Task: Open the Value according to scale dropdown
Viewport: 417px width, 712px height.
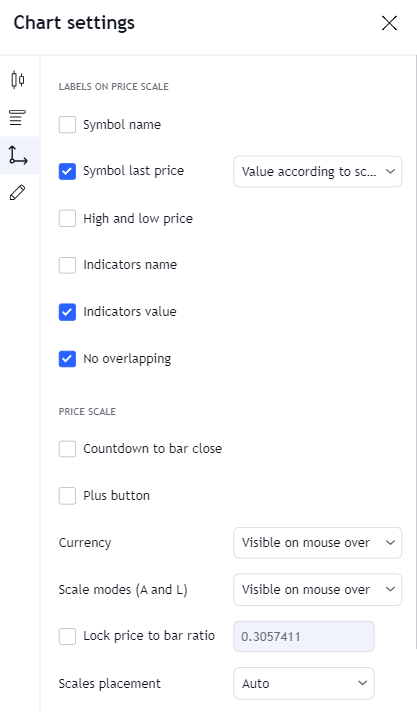Action: point(318,172)
